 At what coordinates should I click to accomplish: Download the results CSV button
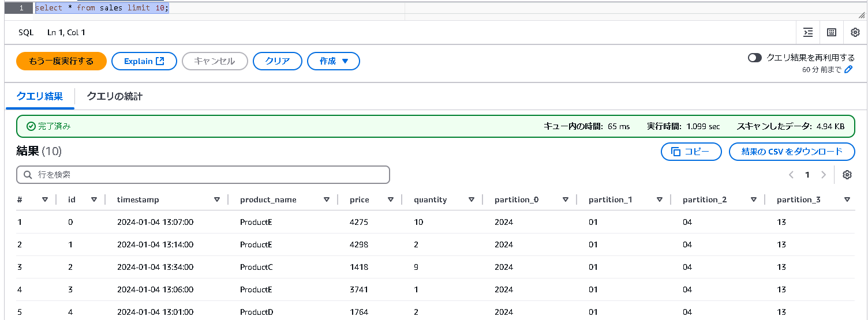coord(792,152)
